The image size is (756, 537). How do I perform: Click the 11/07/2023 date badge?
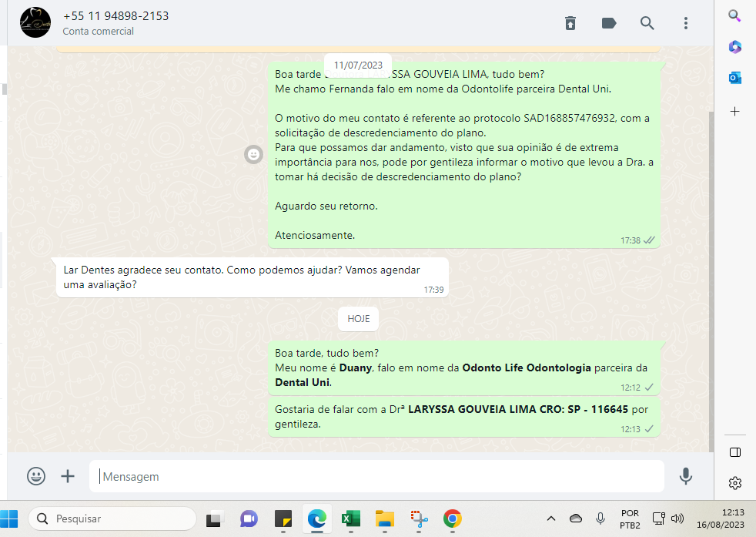pyautogui.click(x=358, y=65)
